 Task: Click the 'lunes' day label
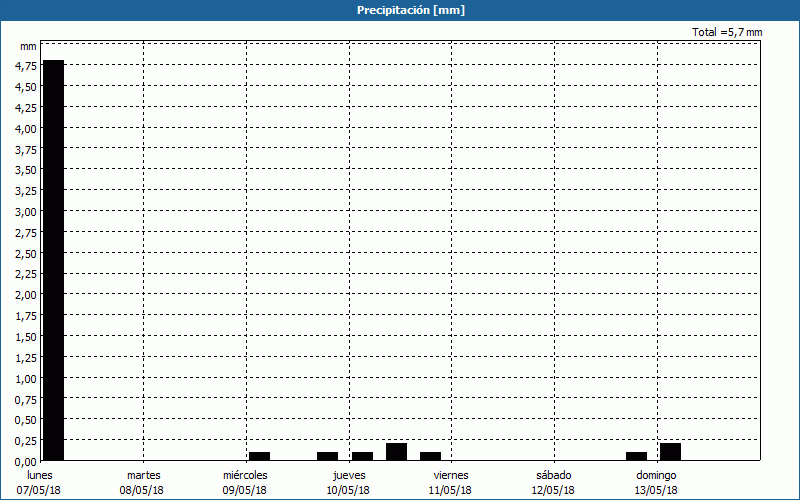click(x=40, y=475)
